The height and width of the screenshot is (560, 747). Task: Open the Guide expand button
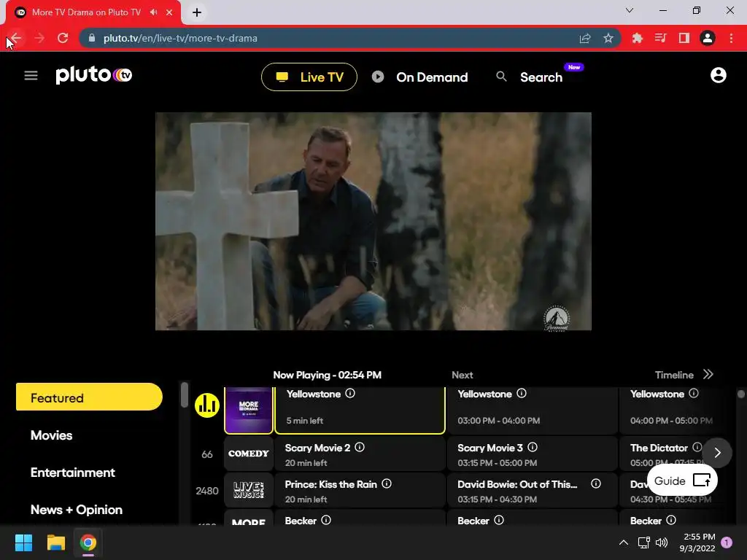click(682, 481)
